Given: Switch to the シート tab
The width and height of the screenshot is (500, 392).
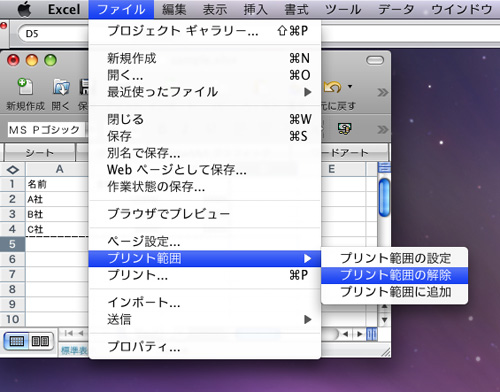Looking at the screenshot, I should tap(39, 153).
